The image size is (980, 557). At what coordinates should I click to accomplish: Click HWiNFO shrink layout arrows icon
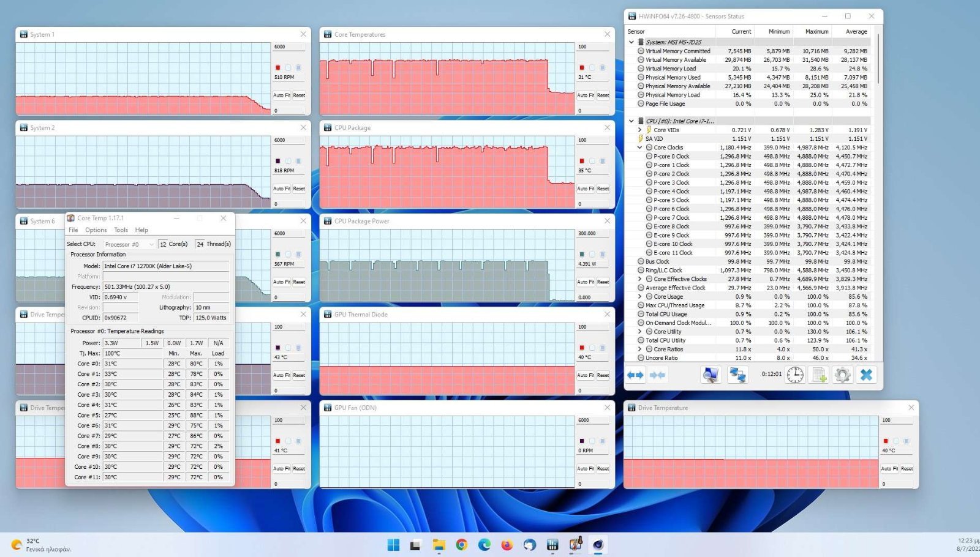[x=657, y=375]
